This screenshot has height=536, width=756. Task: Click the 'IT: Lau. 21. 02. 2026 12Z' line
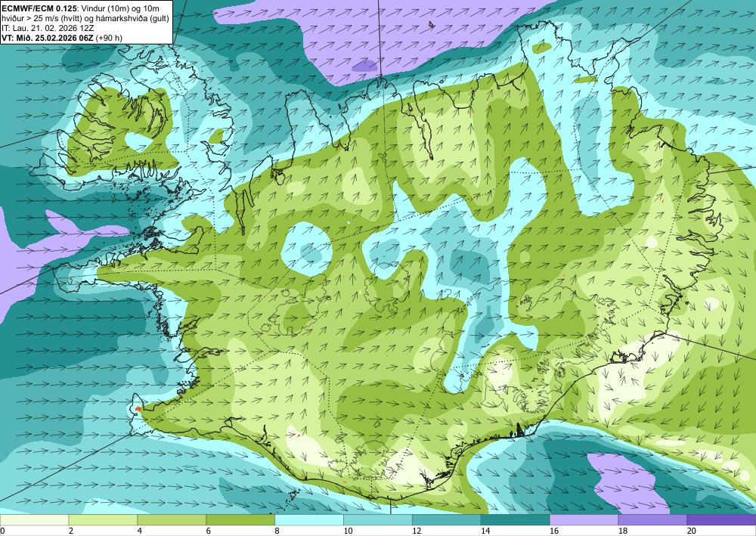(x=48, y=28)
